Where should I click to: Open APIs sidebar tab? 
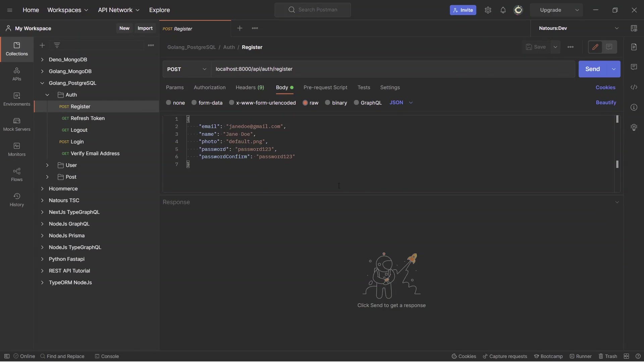tap(17, 74)
